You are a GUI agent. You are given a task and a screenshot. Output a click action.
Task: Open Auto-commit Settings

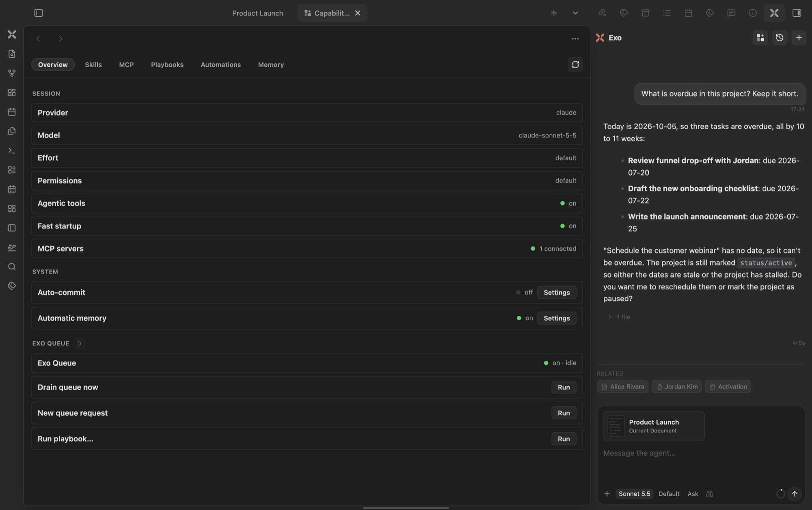pyautogui.click(x=557, y=293)
